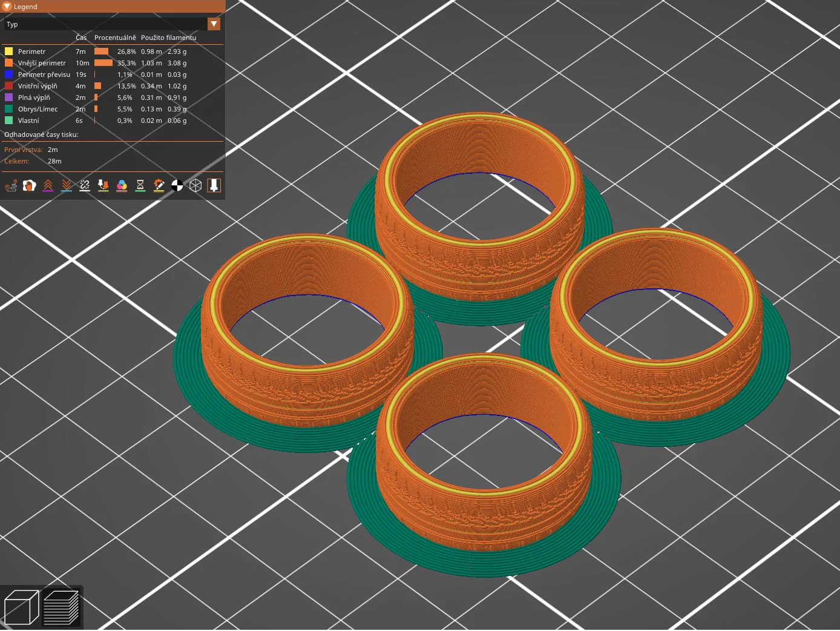The width and height of the screenshot is (840, 631).
Task: Toggle visibility of Obrys/Límec row
Action: click(x=113, y=109)
